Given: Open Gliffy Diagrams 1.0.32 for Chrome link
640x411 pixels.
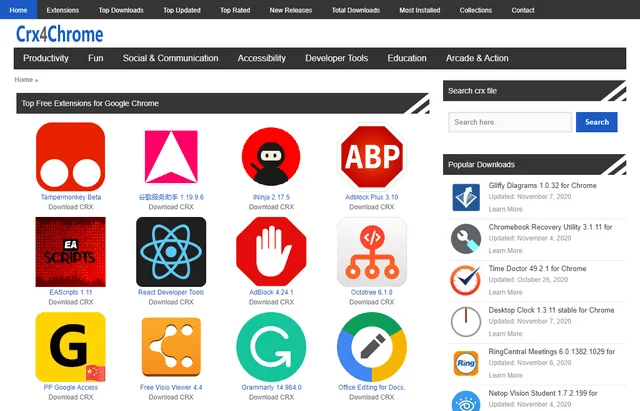Looking at the screenshot, I should [542, 185].
